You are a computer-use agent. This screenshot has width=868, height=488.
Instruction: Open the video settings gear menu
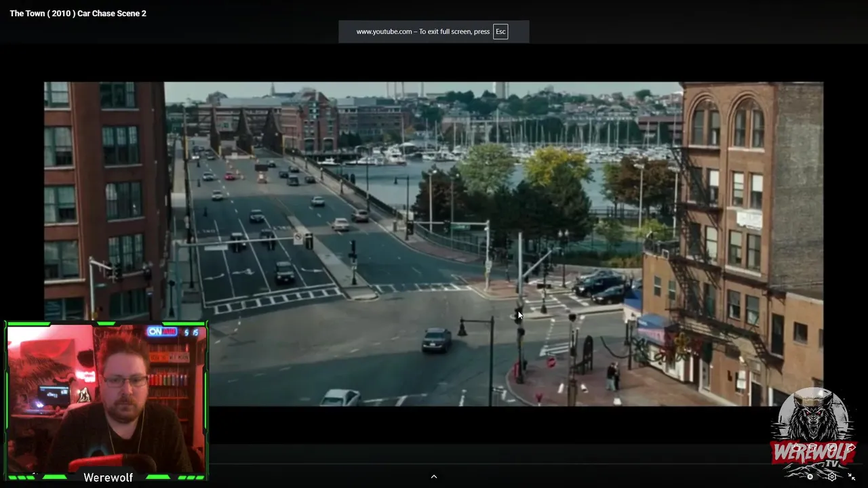click(x=832, y=476)
